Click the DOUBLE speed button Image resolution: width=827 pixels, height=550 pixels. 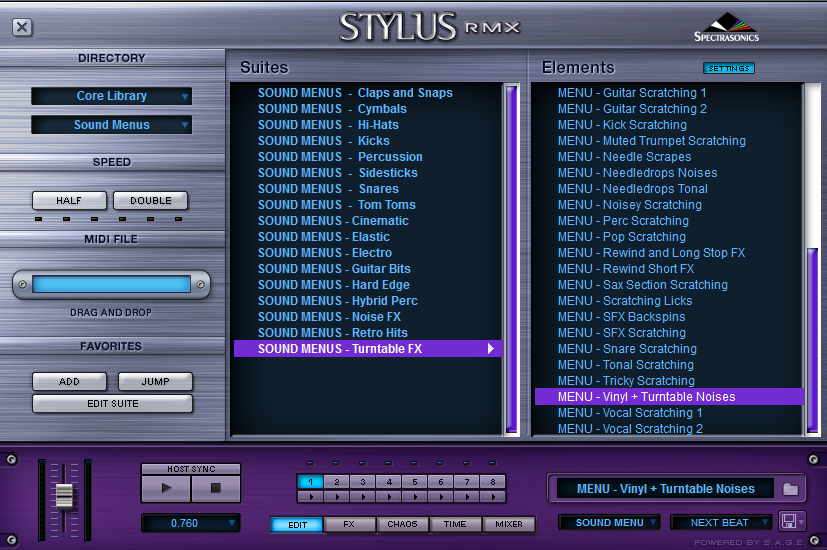pyautogui.click(x=151, y=200)
